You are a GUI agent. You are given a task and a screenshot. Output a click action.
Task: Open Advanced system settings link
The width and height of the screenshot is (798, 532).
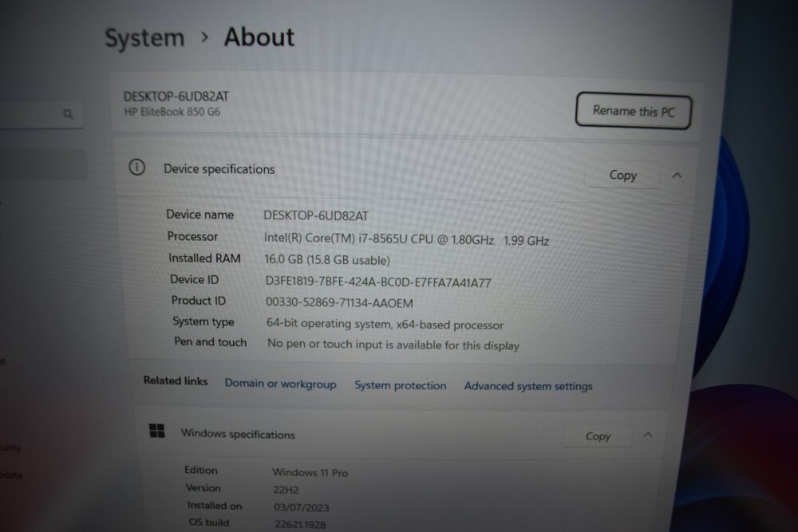point(528,386)
